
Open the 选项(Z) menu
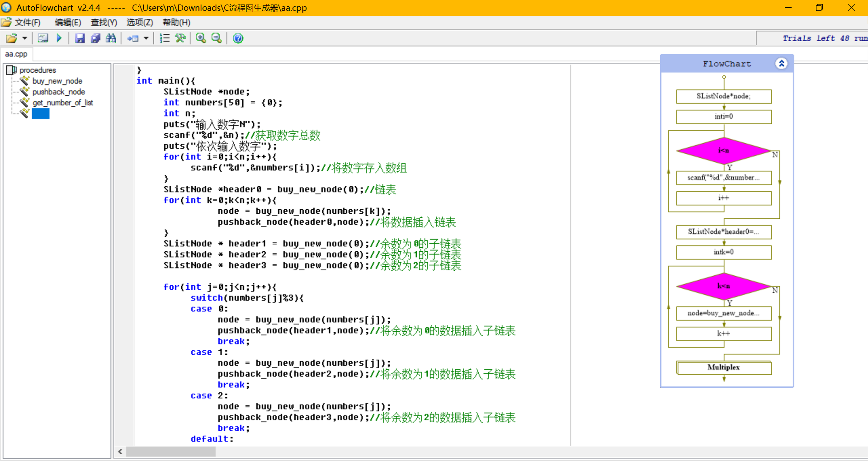tap(139, 23)
